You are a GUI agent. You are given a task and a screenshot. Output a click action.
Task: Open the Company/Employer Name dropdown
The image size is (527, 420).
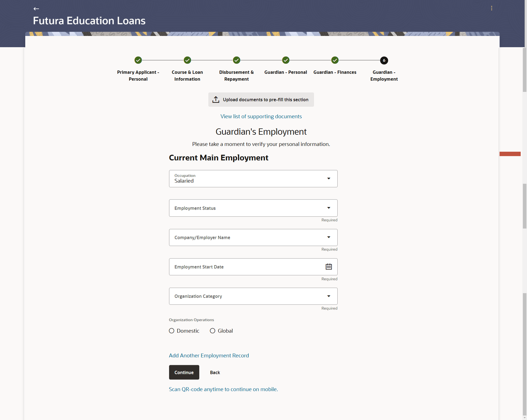tap(329, 237)
